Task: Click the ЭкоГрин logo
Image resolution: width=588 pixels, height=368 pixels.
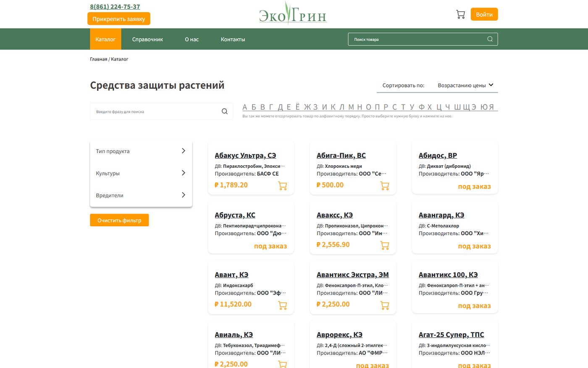Action: pyautogui.click(x=293, y=14)
